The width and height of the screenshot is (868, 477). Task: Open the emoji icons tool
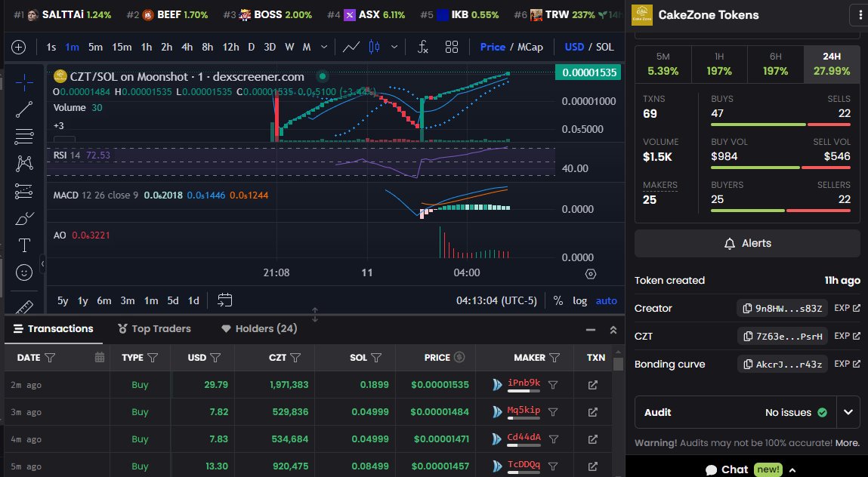(24, 272)
